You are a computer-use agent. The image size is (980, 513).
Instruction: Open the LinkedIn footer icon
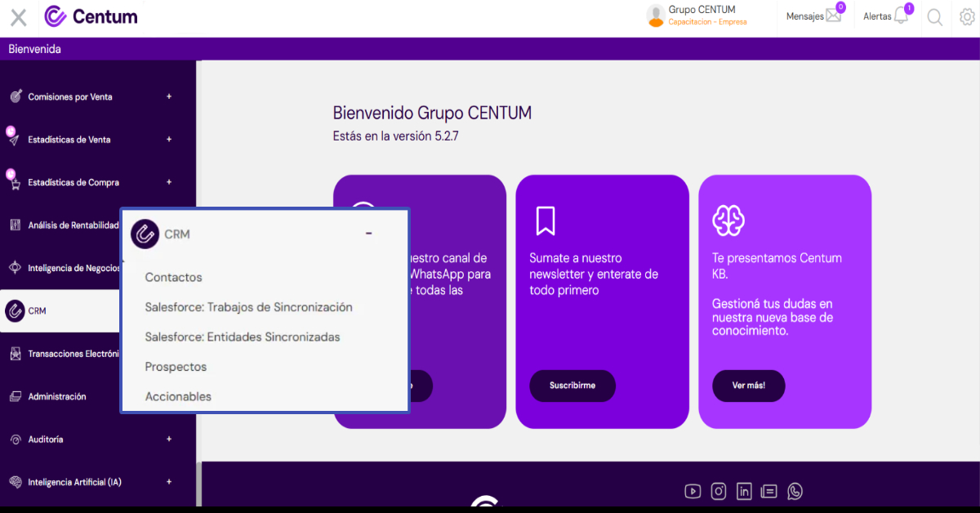[x=744, y=491]
